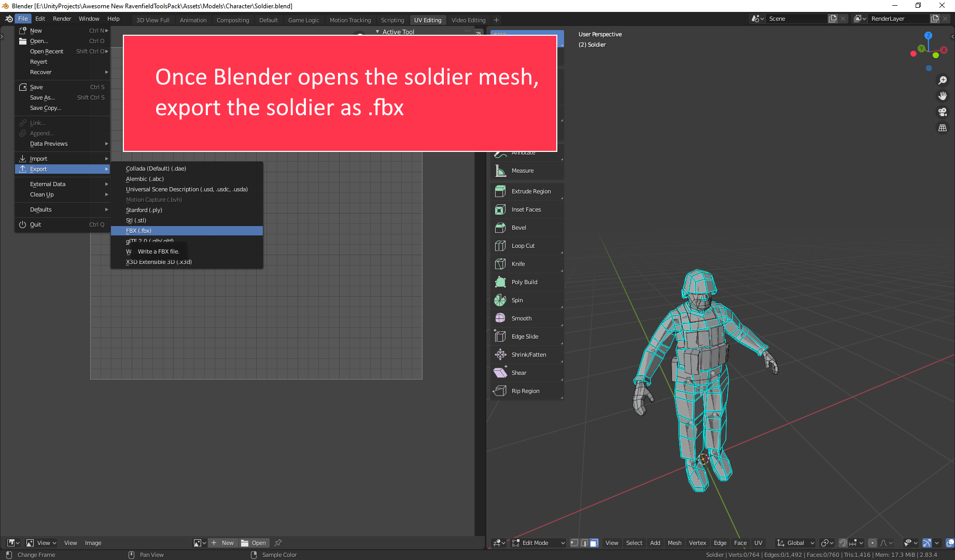This screenshot has height=560, width=955.
Task: Open the Edit Mode dropdown
Action: point(538,543)
